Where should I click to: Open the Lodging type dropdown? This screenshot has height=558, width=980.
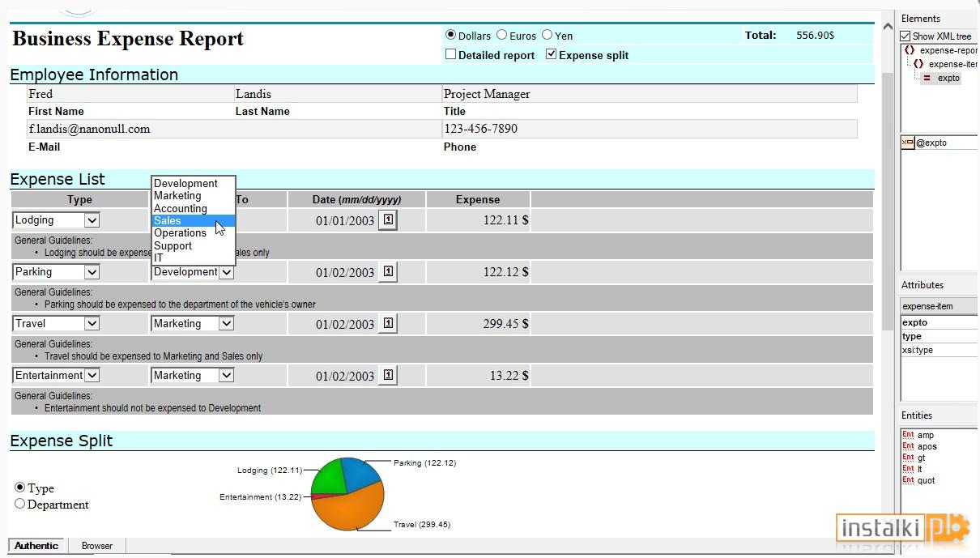pyautogui.click(x=92, y=219)
